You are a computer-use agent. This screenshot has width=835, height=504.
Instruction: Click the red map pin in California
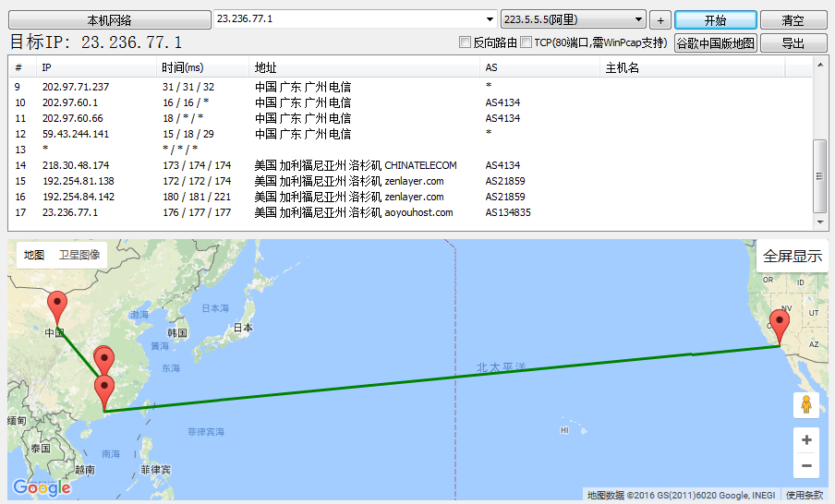(x=781, y=325)
